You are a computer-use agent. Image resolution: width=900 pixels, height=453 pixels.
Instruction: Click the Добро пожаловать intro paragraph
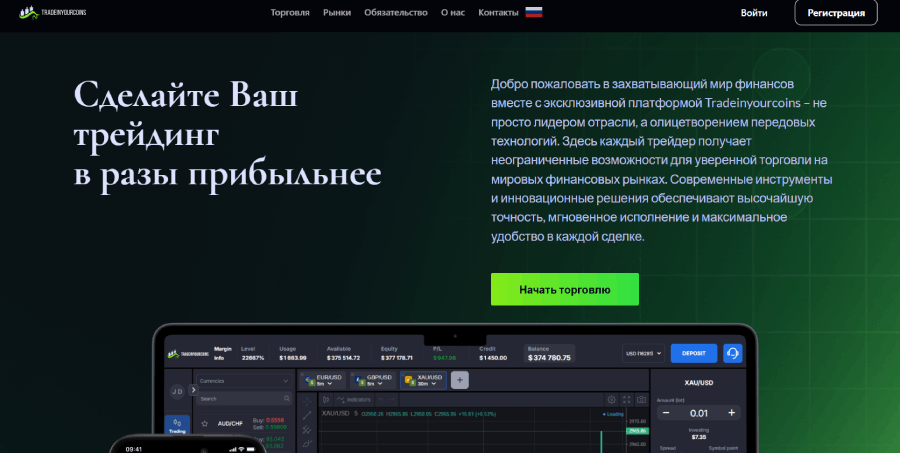pos(662,160)
